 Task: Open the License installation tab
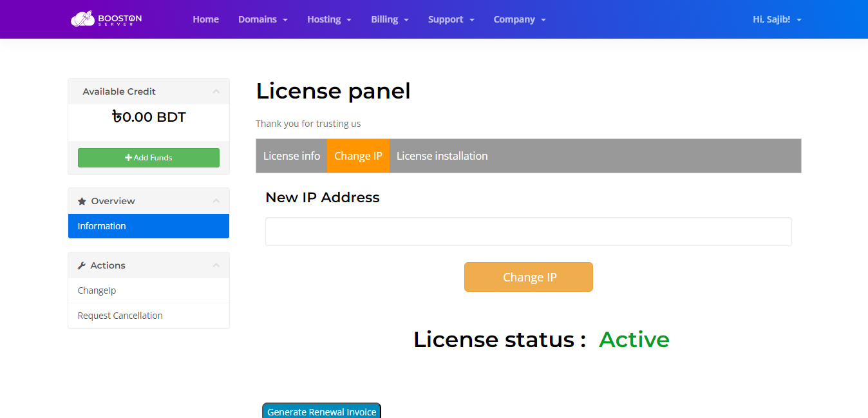pyautogui.click(x=442, y=156)
